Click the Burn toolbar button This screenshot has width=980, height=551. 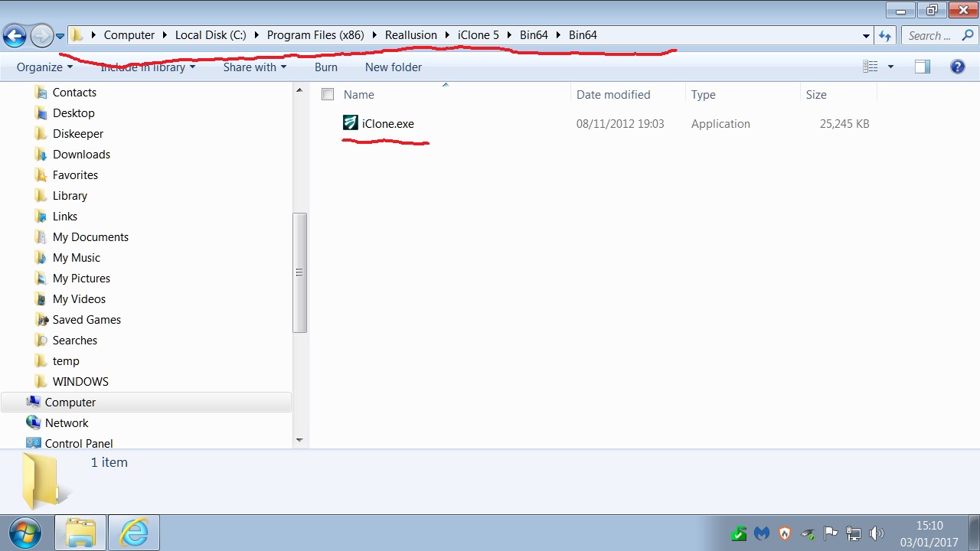coord(326,67)
